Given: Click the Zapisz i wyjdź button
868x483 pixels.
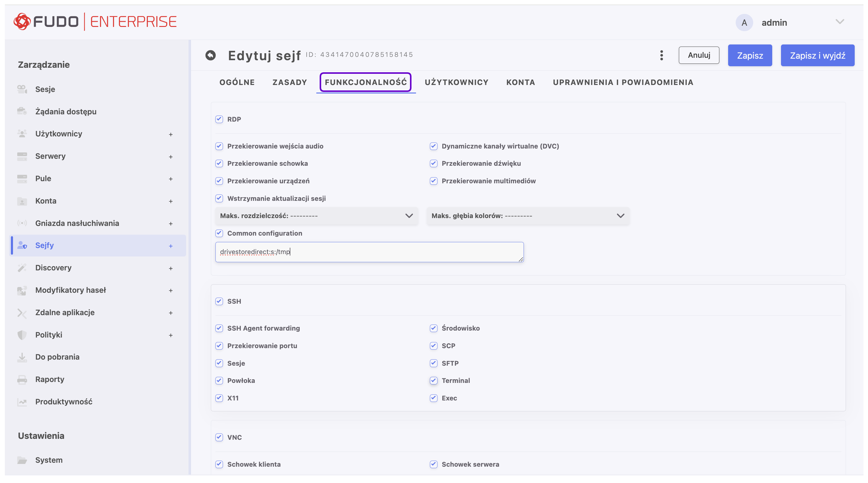Looking at the screenshot, I should (x=818, y=55).
